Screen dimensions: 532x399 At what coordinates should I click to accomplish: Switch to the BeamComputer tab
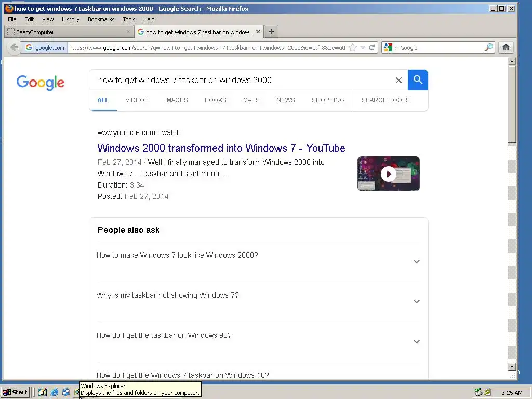tap(69, 32)
